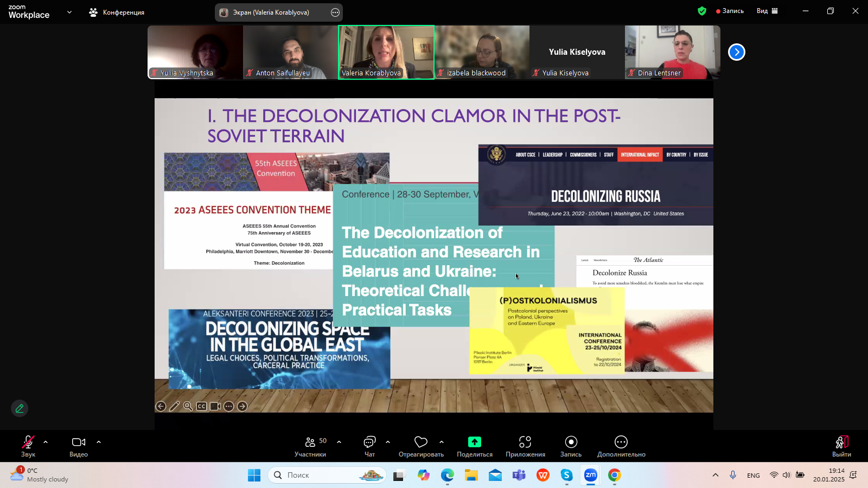Image resolution: width=868 pixels, height=488 pixels.
Task: Select Dina Lentsner's video thumbnail
Action: coord(672,52)
